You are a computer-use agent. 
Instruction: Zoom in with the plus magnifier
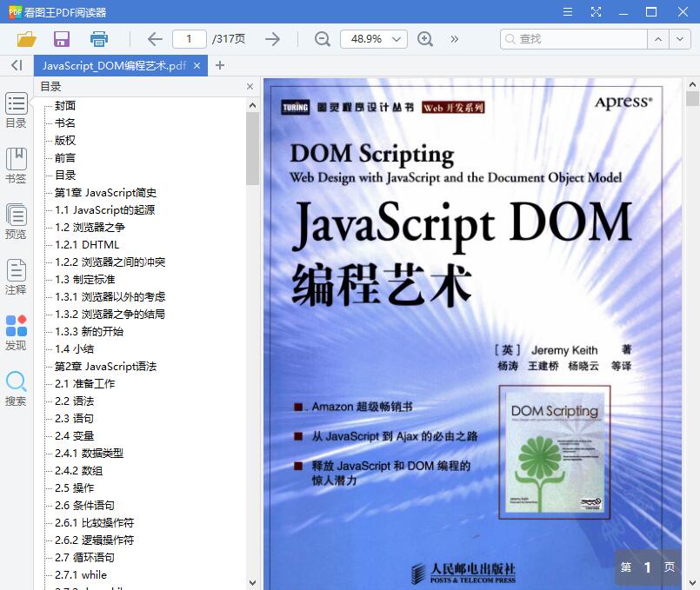425,39
